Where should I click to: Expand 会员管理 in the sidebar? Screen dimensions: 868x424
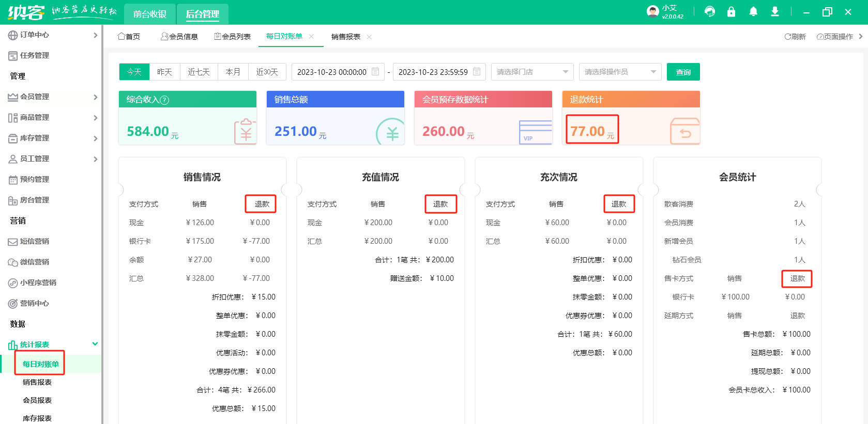pos(52,97)
